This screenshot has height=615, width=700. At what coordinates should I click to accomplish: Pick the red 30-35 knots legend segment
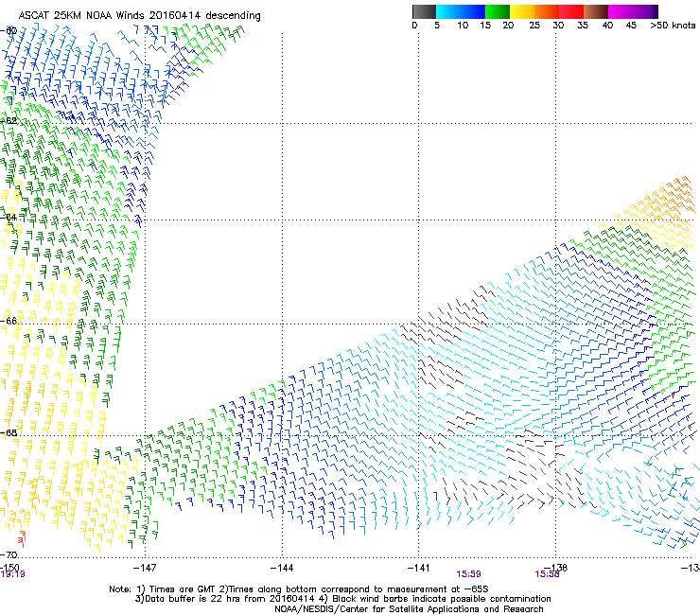(x=571, y=11)
